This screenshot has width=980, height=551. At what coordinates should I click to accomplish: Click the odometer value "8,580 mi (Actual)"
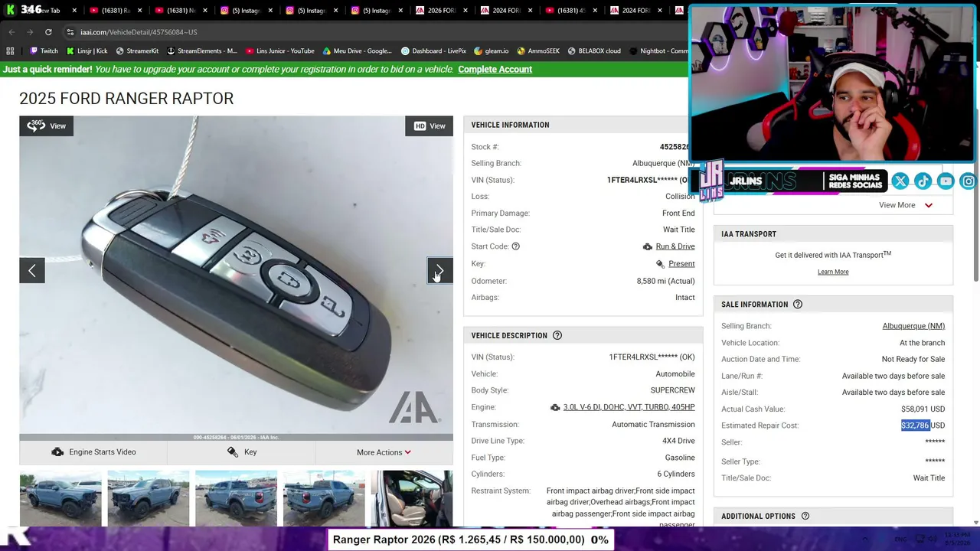tap(665, 281)
